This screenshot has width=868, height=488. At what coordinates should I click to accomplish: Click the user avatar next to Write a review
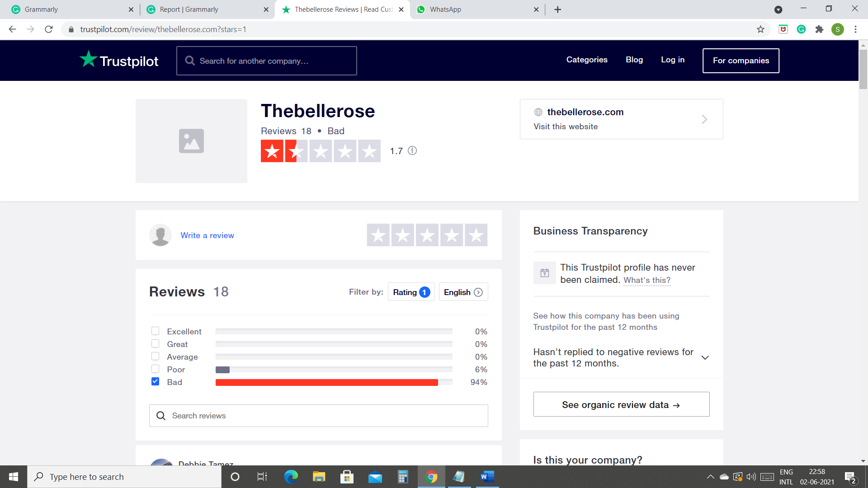click(x=160, y=235)
